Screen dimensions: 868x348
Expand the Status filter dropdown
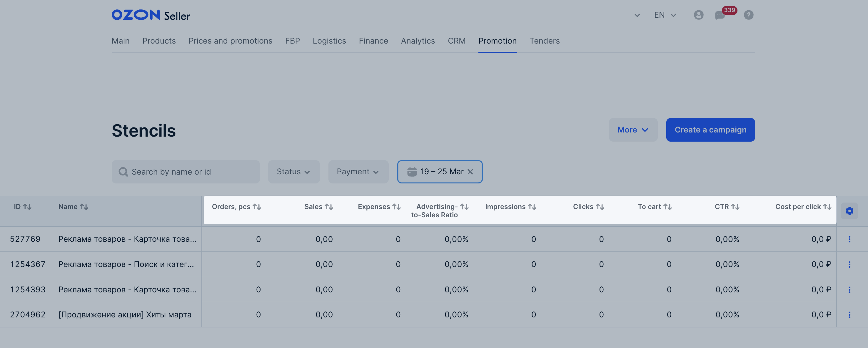point(293,172)
